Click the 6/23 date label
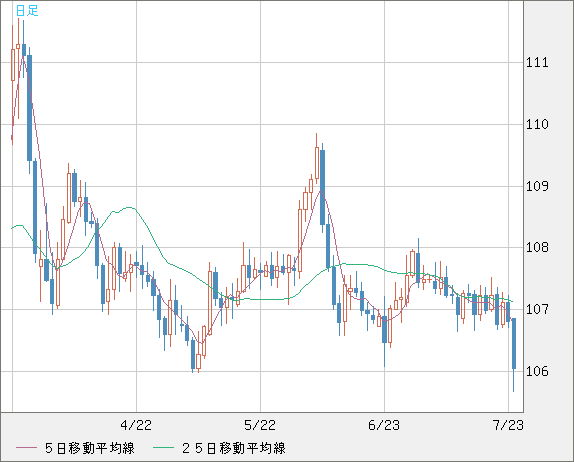The image size is (574, 462). coord(384,425)
